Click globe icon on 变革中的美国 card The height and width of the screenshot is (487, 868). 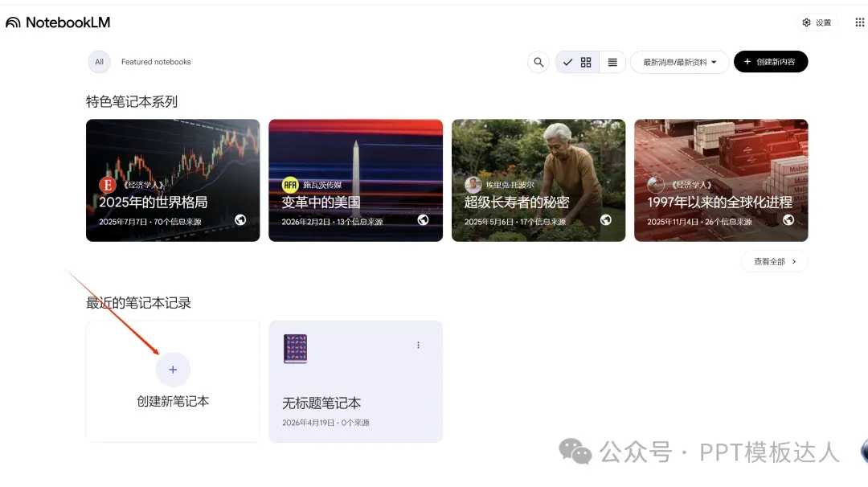point(423,220)
